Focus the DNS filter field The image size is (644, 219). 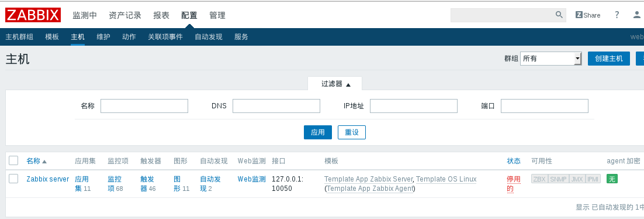click(x=276, y=106)
